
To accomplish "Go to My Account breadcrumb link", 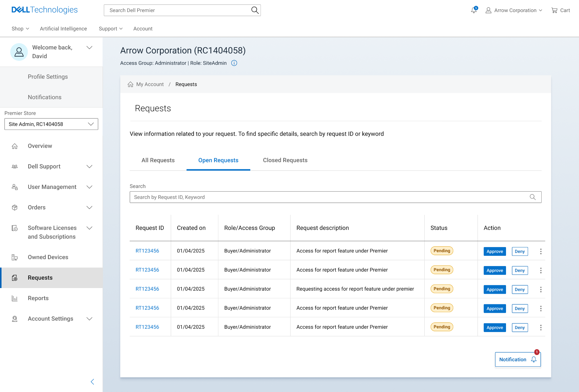I will click(x=150, y=84).
